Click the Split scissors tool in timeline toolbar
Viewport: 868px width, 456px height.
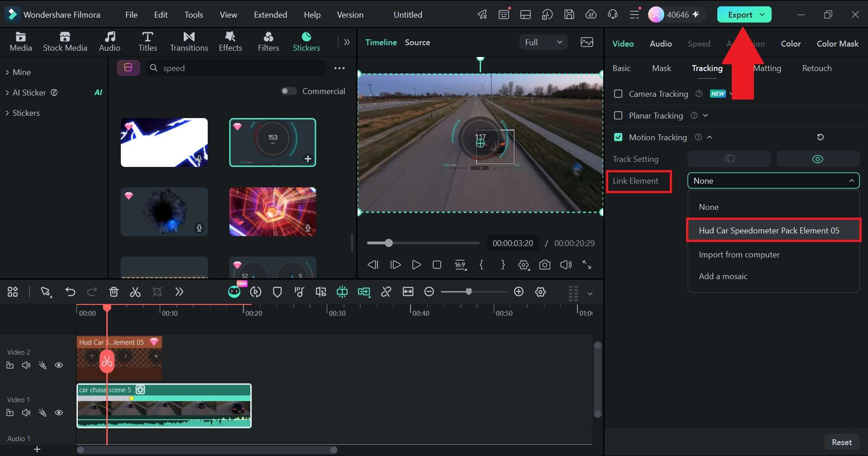135,292
